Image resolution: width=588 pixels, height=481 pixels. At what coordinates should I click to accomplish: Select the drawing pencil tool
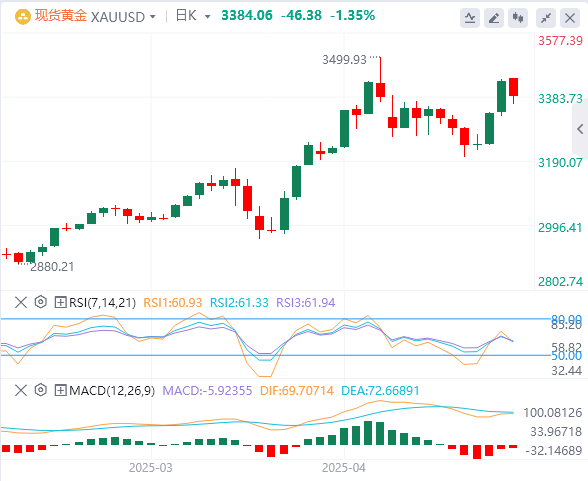tap(494, 18)
